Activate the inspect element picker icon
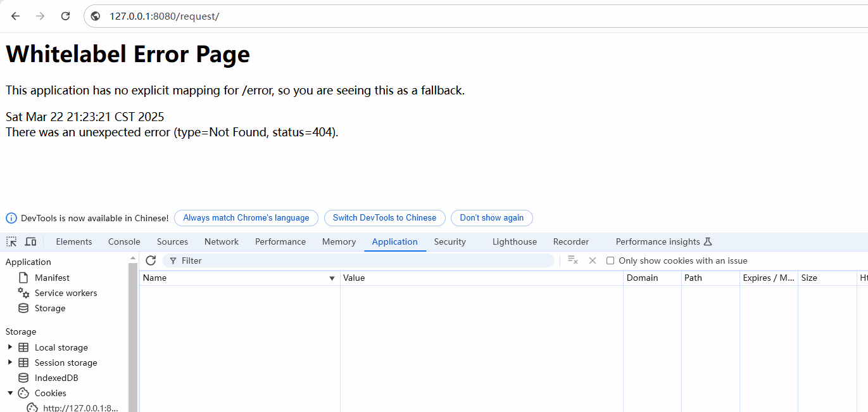868x412 pixels. point(11,241)
